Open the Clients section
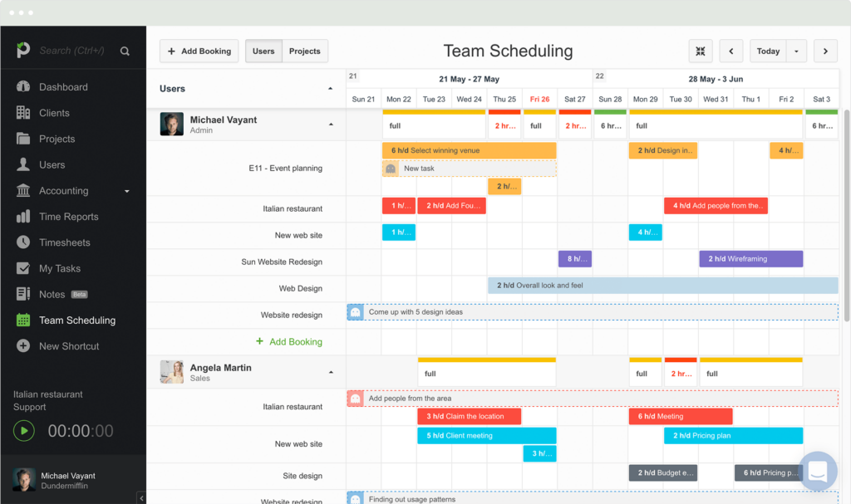Screen dimensions: 851x504 coord(54,113)
